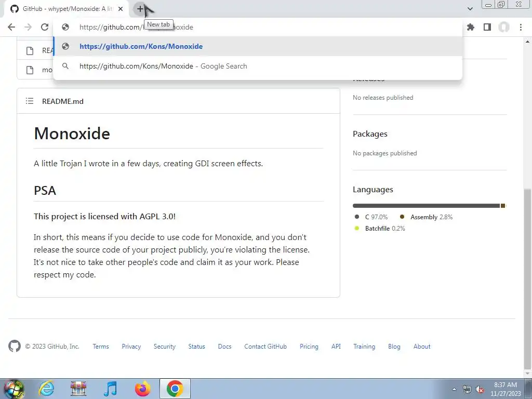
Task: Click the No packages published text
Action: (385, 153)
